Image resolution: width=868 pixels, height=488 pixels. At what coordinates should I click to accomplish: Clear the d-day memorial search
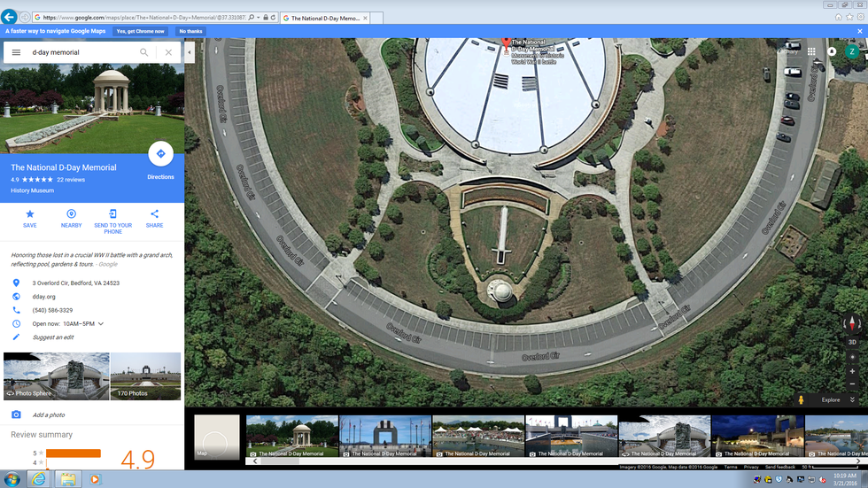168,52
